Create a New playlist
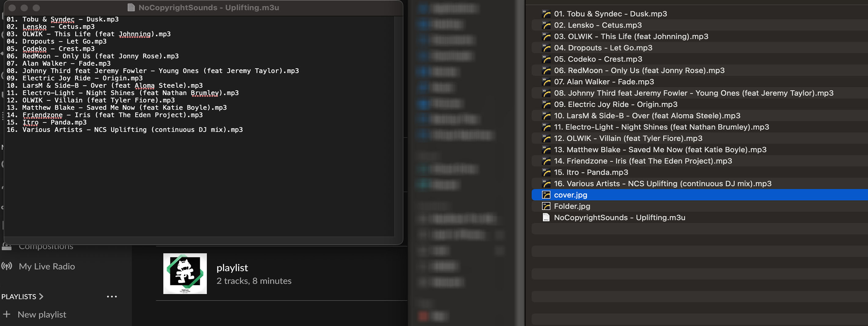This screenshot has height=326, width=868. click(x=42, y=314)
